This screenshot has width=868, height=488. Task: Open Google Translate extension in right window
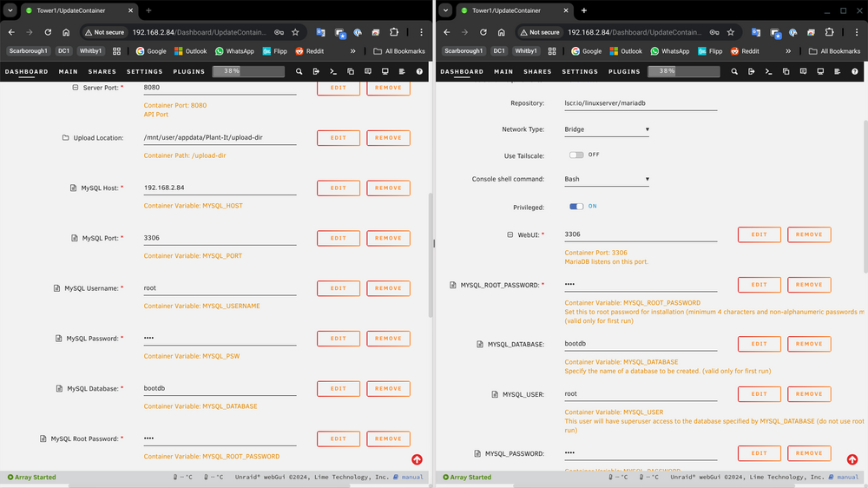[x=756, y=32]
